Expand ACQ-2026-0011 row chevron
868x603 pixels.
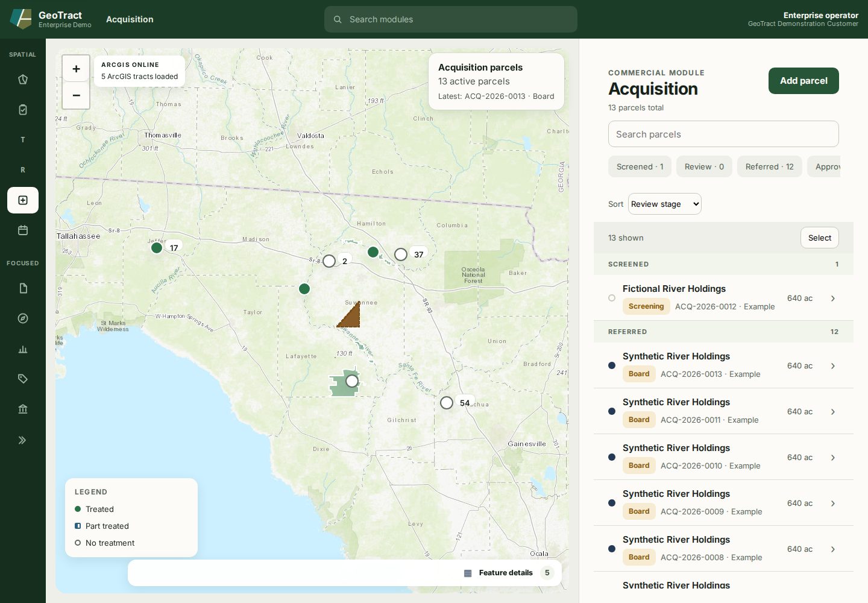pyautogui.click(x=833, y=411)
